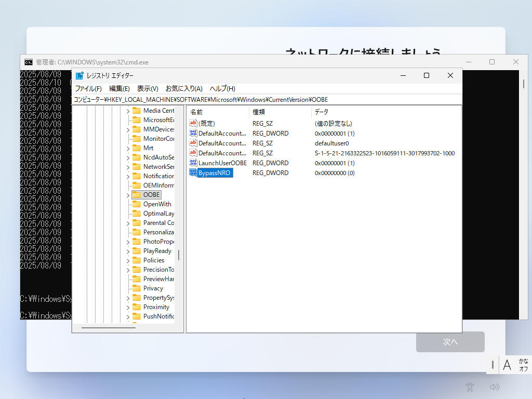The image size is (532, 399).
Task: Click the DWORD icon beside BypassNRO
Action: click(x=193, y=172)
